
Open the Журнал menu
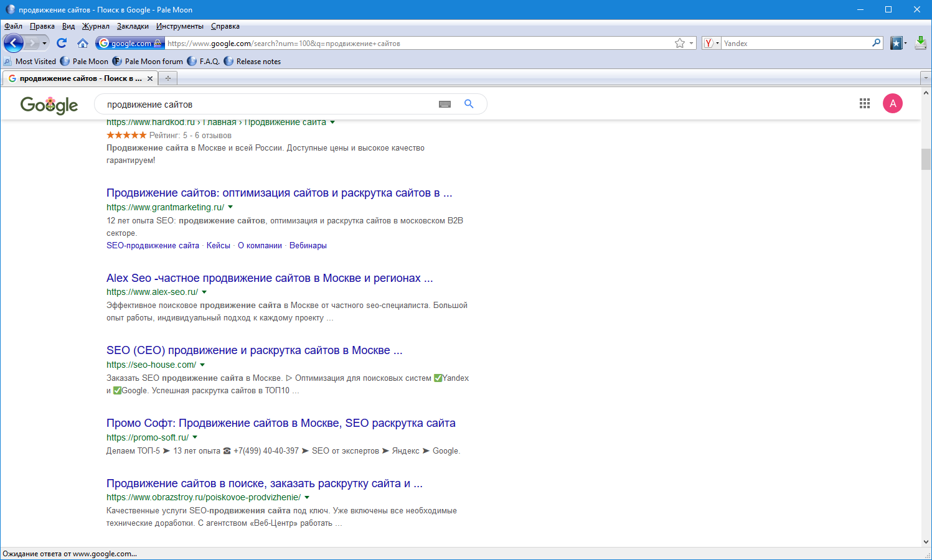(95, 26)
